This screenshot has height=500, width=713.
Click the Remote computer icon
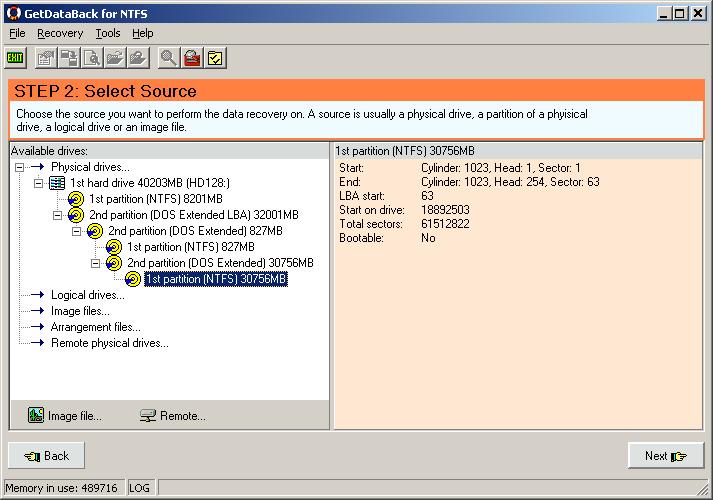148,415
